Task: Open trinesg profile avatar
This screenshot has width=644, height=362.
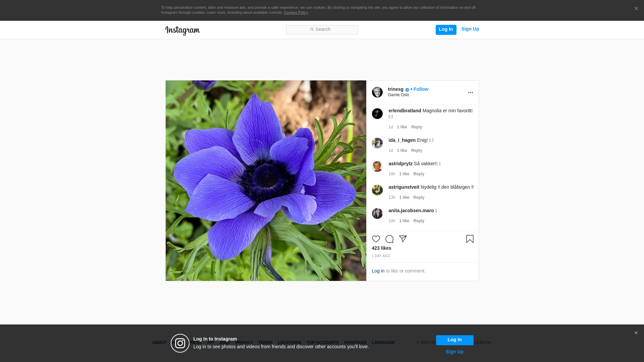Action: [377, 92]
